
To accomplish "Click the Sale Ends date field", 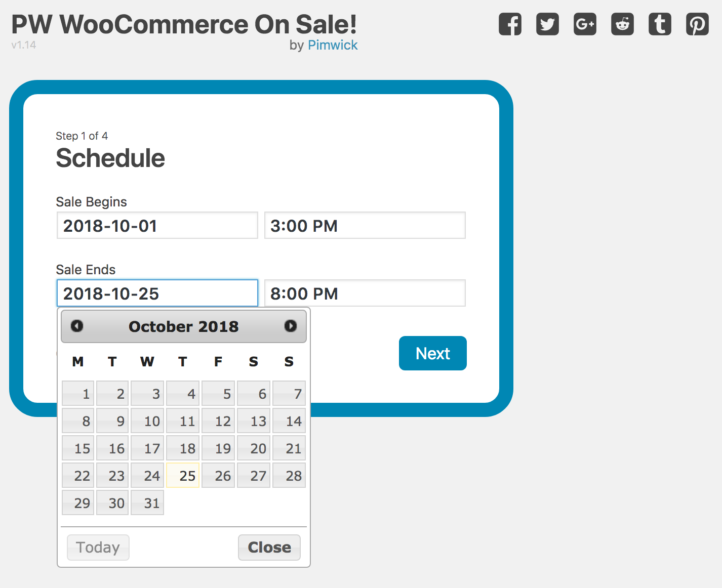I will click(157, 293).
